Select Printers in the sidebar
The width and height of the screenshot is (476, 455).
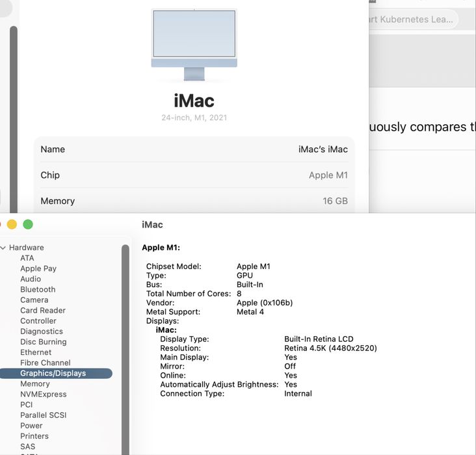[x=34, y=436]
